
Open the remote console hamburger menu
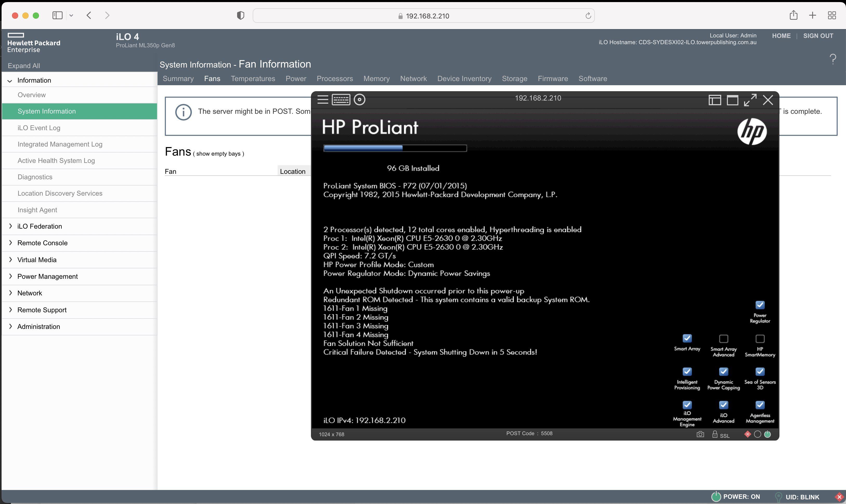click(323, 100)
